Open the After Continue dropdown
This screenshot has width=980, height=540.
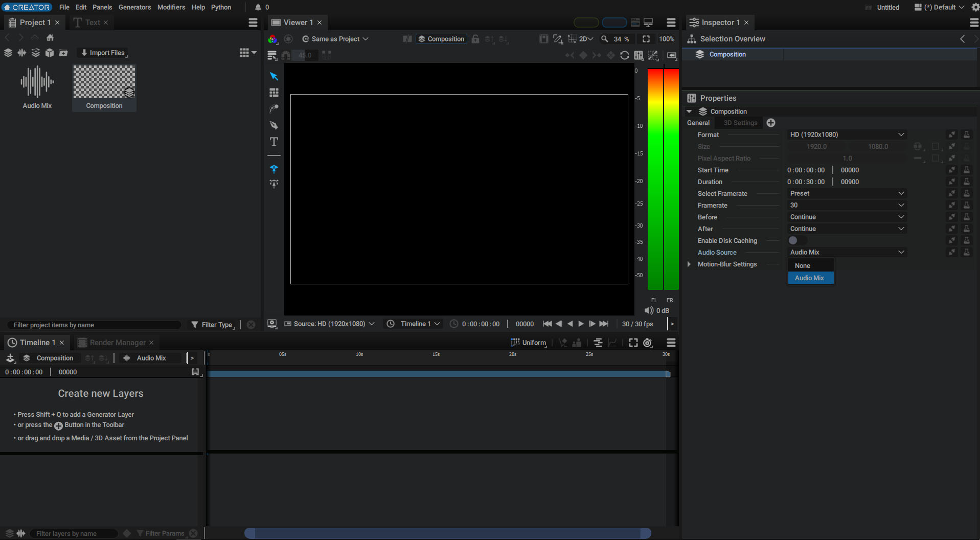click(847, 229)
